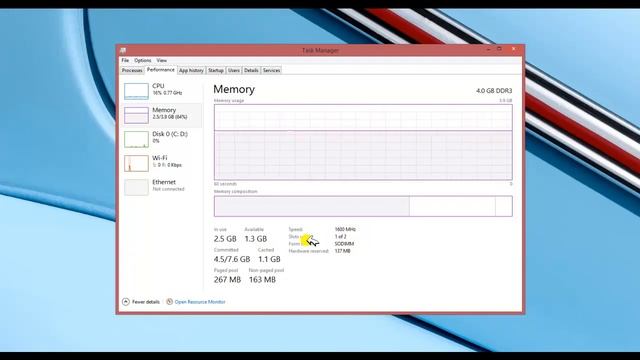Click the 267 MB paged pool value
640x360 pixels.
[227, 280]
